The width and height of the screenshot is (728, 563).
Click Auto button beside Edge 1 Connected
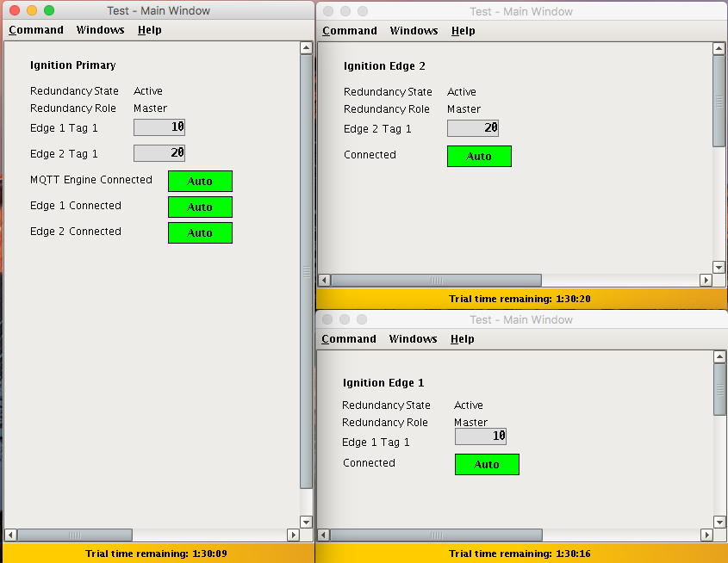(x=200, y=207)
